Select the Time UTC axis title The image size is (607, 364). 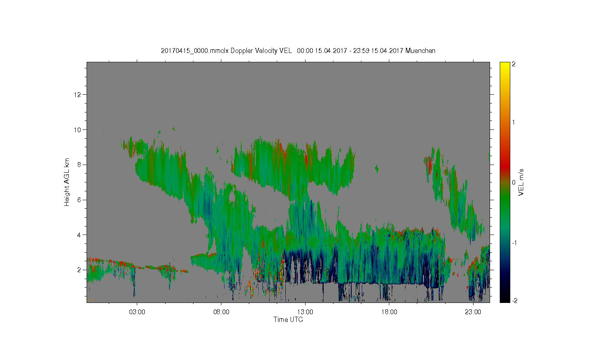tap(288, 320)
